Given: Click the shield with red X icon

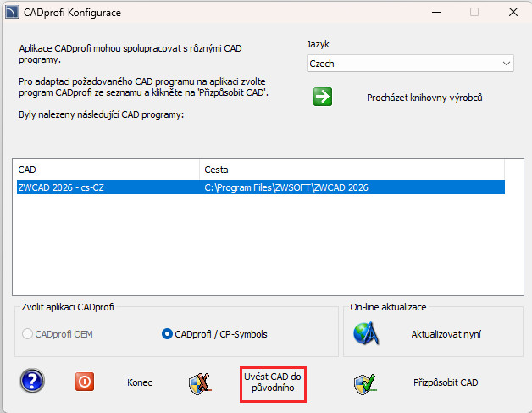Looking at the screenshot, I should (x=200, y=384).
